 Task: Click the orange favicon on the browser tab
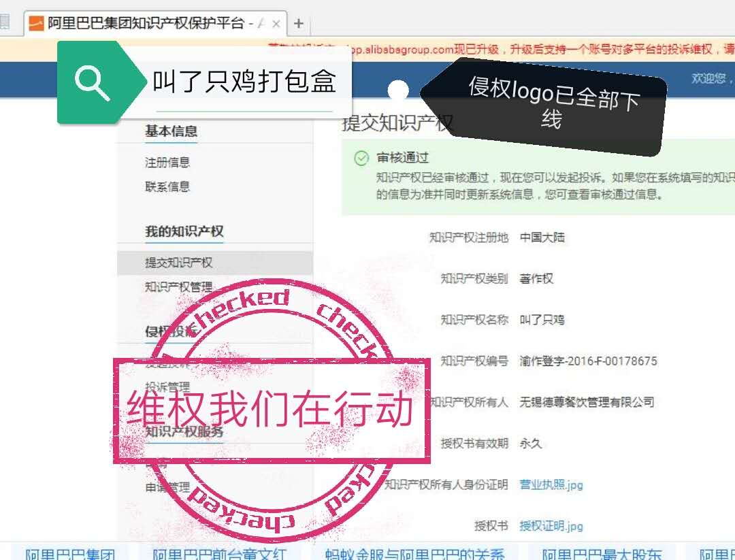36,23
